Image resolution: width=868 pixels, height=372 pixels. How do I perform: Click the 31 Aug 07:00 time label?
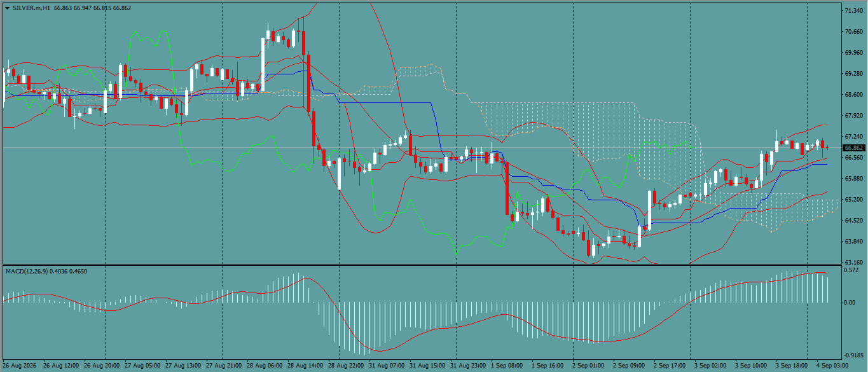[x=387, y=366]
